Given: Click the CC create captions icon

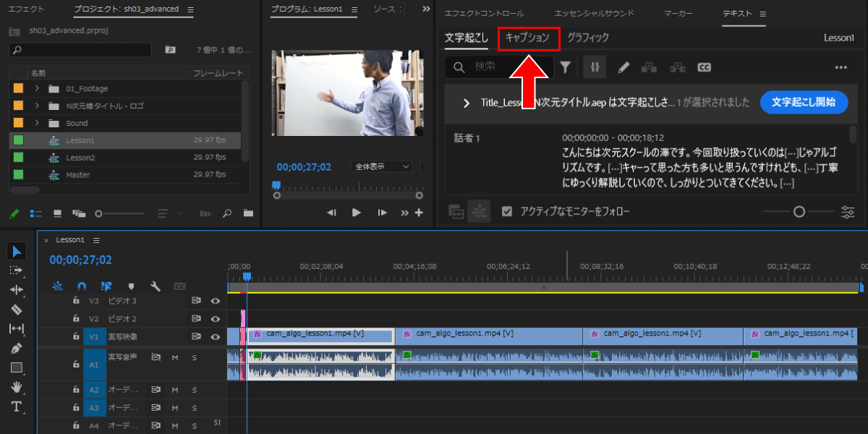Looking at the screenshot, I should [x=704, y=67].
